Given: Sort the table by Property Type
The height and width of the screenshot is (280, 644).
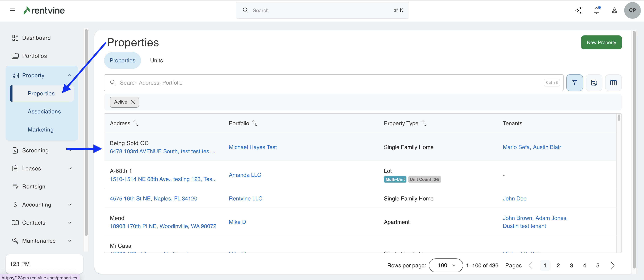Looking at the screenshot, I should tap(424, 123).
